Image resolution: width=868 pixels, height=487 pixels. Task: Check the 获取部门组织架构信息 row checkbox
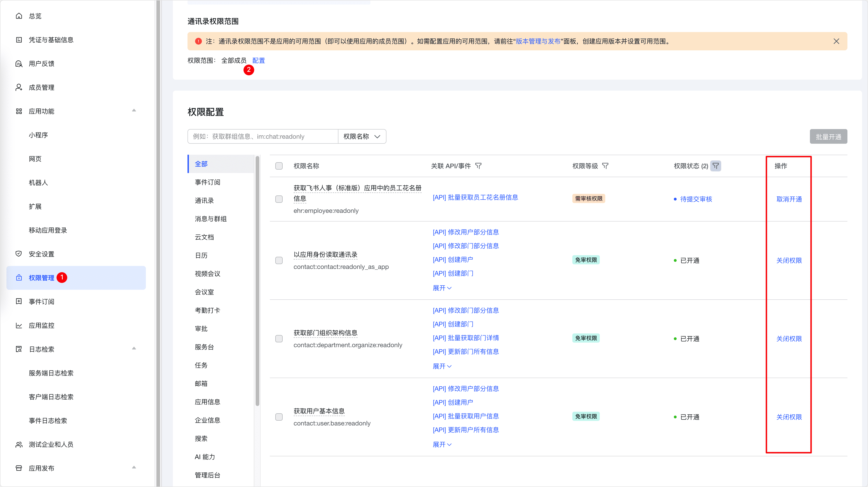pyautogui.click(x=279, y=339)
